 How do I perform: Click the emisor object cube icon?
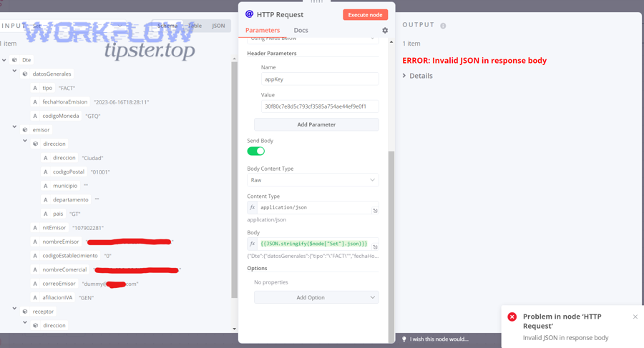25,129
